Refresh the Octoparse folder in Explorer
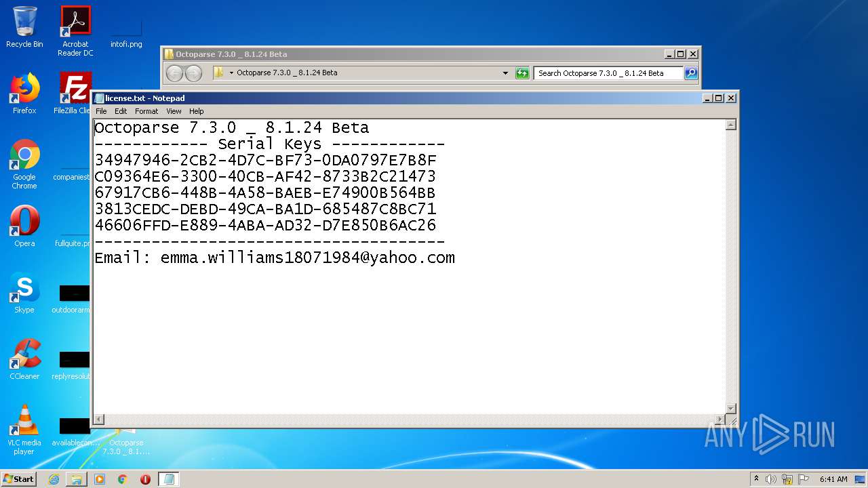Screen dimensions: 868x488 522,73
